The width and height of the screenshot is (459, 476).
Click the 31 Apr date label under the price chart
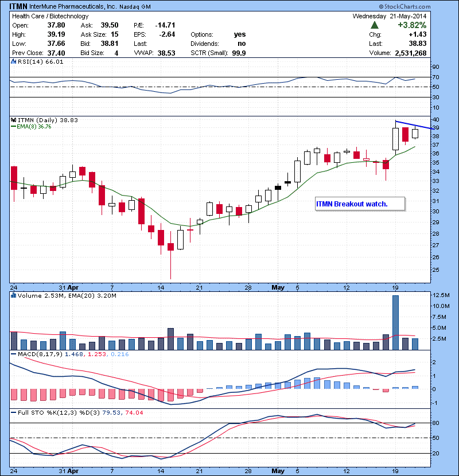coord(69,287)
